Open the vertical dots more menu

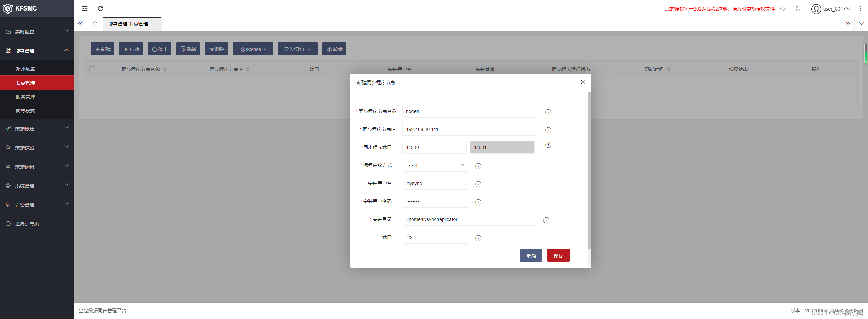[860, 8]
